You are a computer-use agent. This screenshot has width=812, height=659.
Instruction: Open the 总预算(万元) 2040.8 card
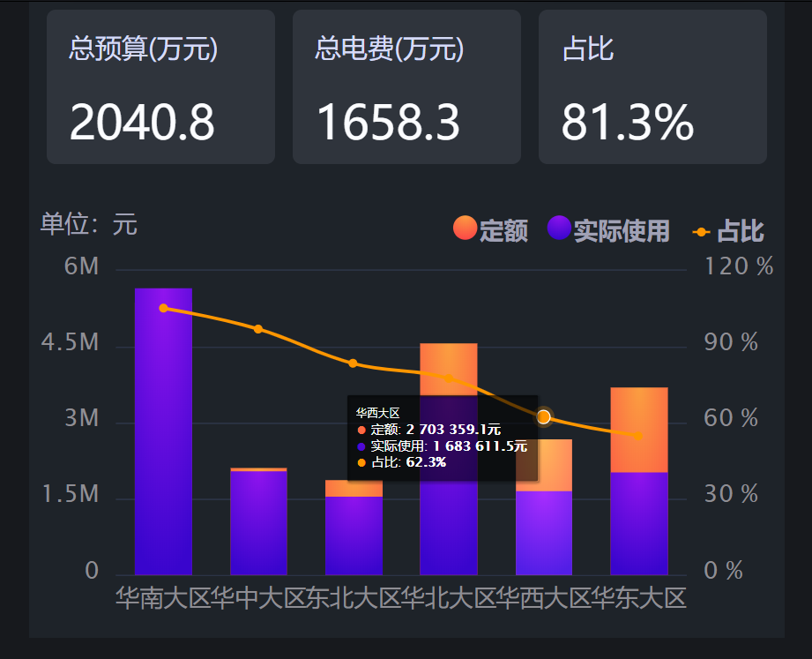(160, 87)
